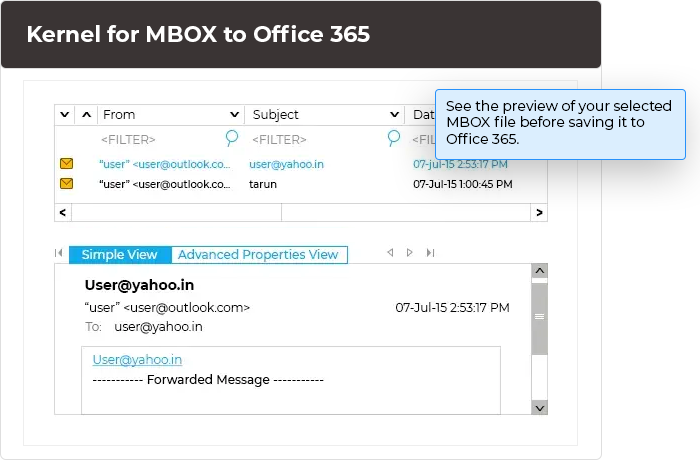This screenshot has width=700, height=460.
Task: Click the envelope icon beside user@yahoo.in row
Action: (x=67, y=163)
